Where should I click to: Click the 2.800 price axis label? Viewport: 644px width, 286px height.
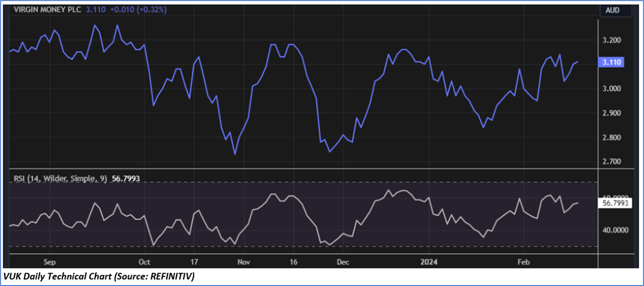[612, 138]
